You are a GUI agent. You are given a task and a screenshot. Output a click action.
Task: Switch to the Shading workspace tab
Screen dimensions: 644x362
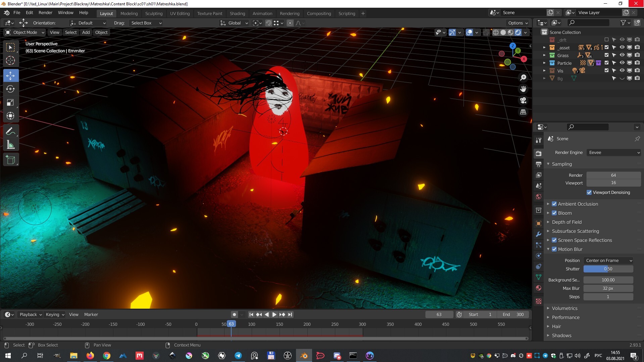(237, 13)
